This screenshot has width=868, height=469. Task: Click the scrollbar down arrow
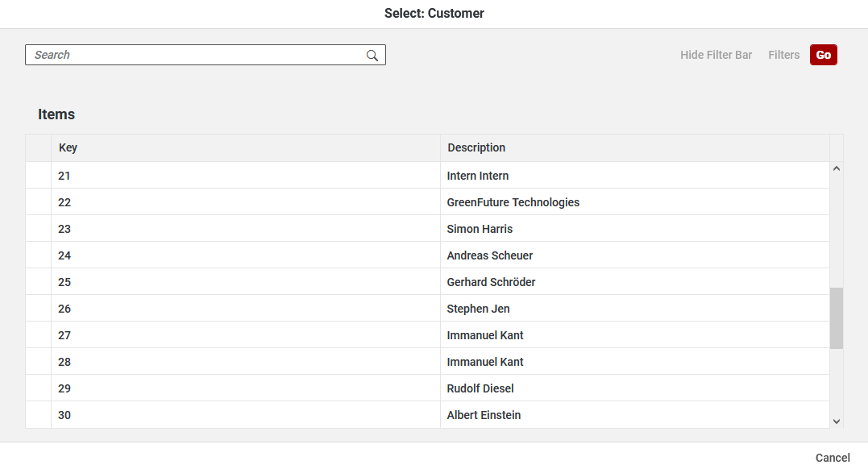click(x=836, y=421)
